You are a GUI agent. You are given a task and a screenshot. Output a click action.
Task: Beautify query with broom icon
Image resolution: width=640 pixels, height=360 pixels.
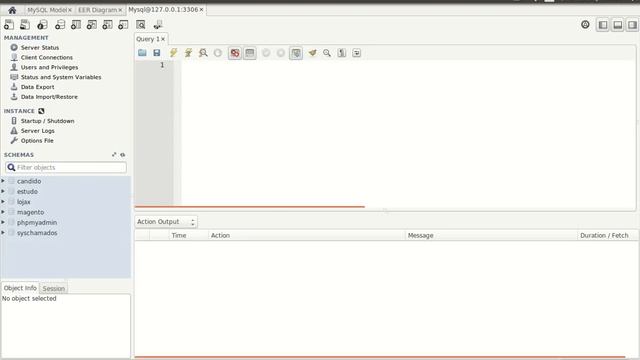coord(312,53)
